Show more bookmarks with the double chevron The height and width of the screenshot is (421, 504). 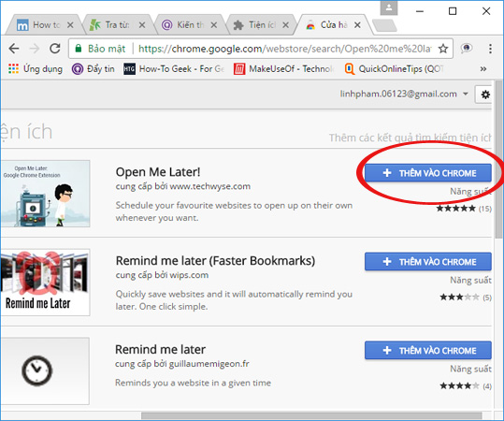(x=483, y=69)
